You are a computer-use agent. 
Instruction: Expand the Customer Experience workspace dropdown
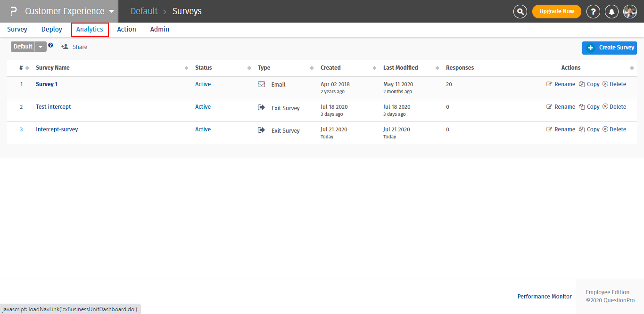[x=111, y=11]
